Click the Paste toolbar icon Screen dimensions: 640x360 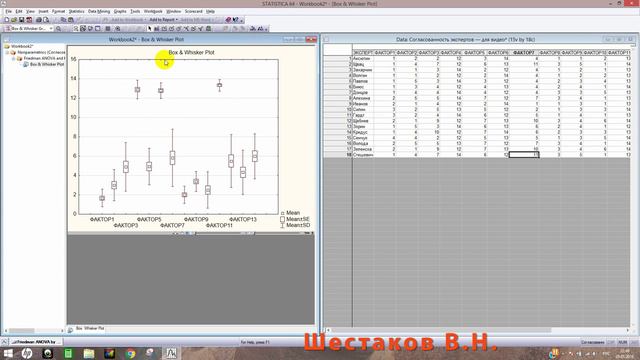71,20
